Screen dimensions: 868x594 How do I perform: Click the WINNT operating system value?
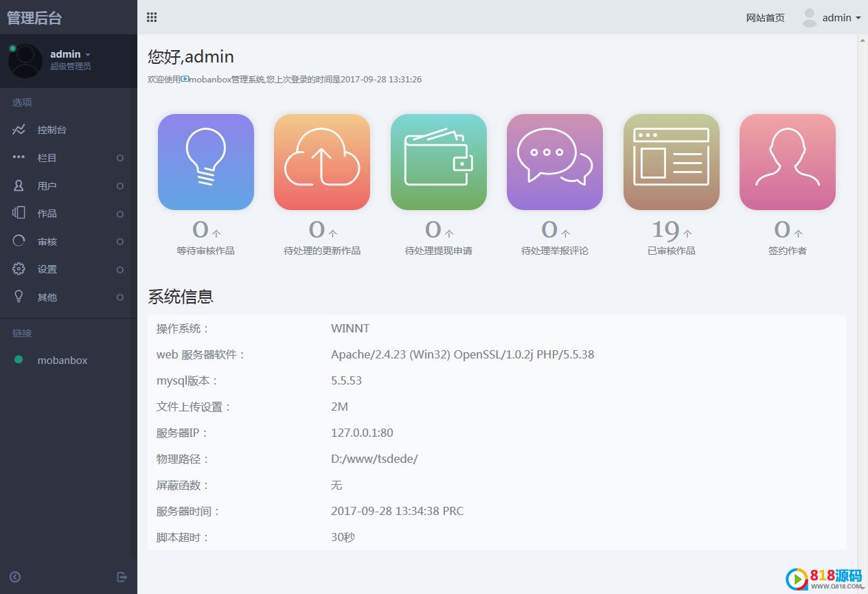click(350, 328)
